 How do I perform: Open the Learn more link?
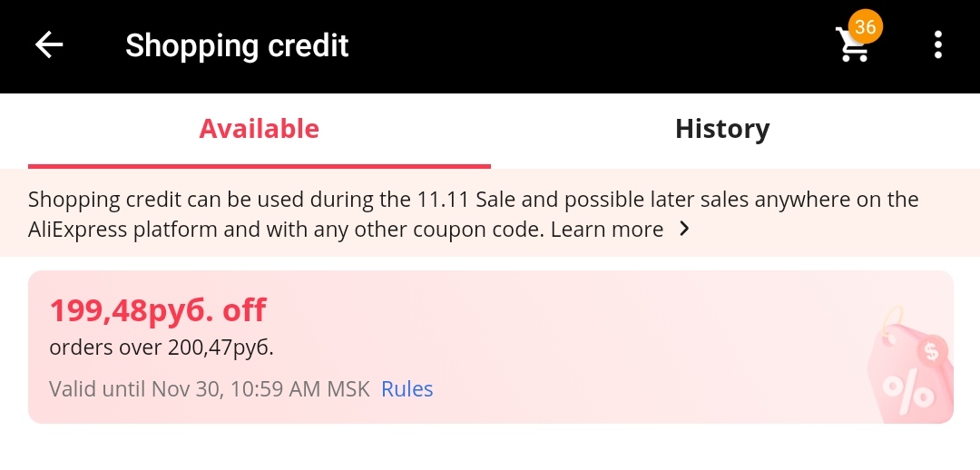[607, 230]
